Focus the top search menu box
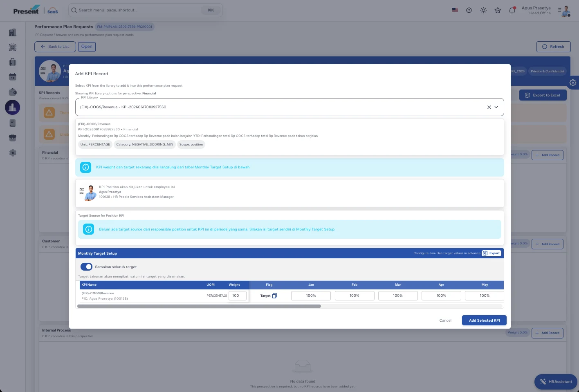 pos(146,10)
